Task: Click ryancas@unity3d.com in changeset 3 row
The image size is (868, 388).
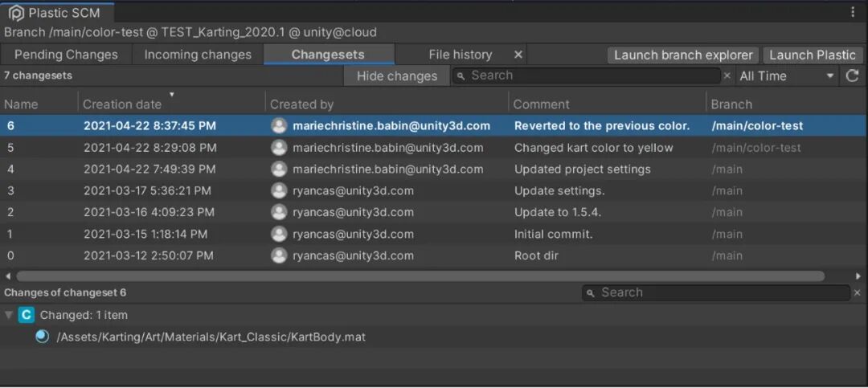Action: [353, 191]
